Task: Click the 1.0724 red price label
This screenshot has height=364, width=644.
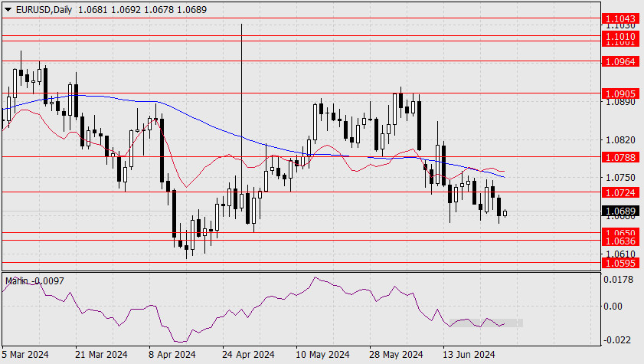Action: [x=620, y=192]
